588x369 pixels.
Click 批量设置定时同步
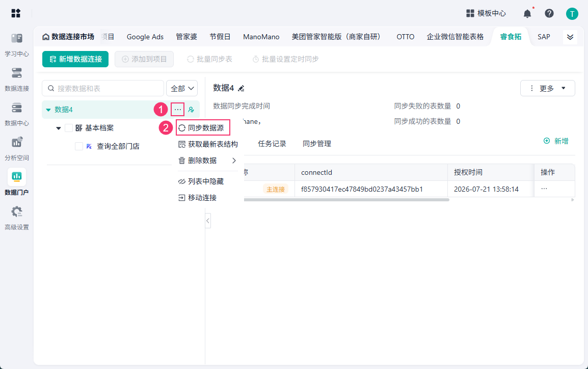[285, 59]
